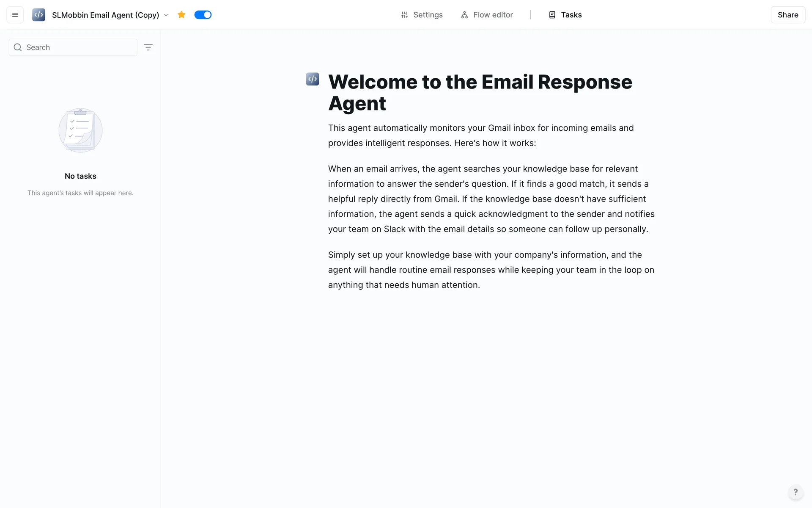Open the help question mark button
Image resolution: width=812 pixels, height=508 pixels.
[796, 492]
